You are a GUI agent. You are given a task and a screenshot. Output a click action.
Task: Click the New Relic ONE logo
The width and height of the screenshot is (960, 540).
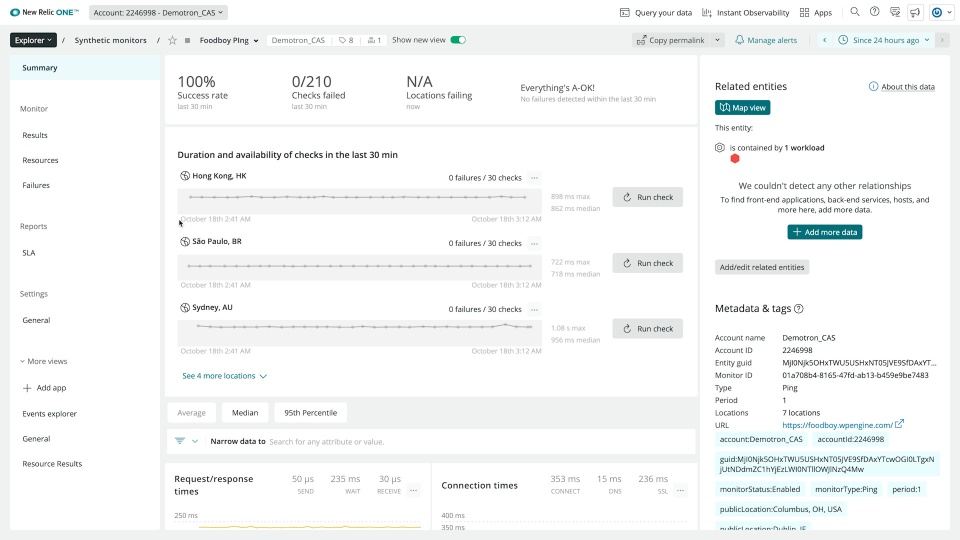45,12
